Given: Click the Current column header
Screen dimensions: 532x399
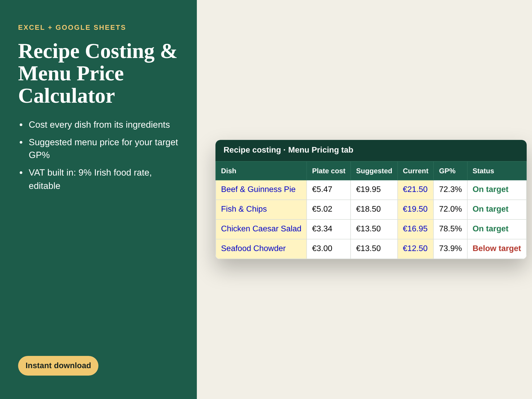Looking at the screenshot, I should tap(415, 171).
